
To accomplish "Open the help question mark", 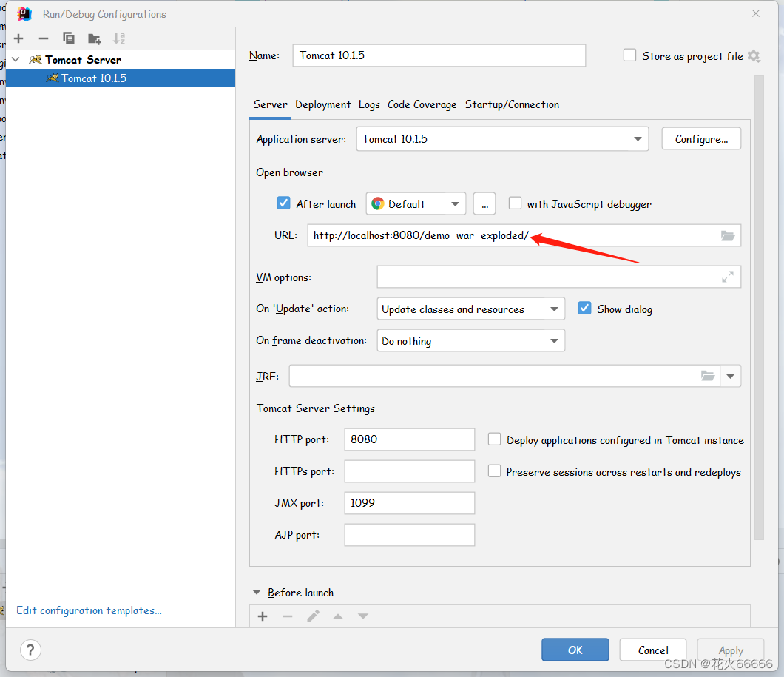I will pyautogui.click(x=30, y=650).
